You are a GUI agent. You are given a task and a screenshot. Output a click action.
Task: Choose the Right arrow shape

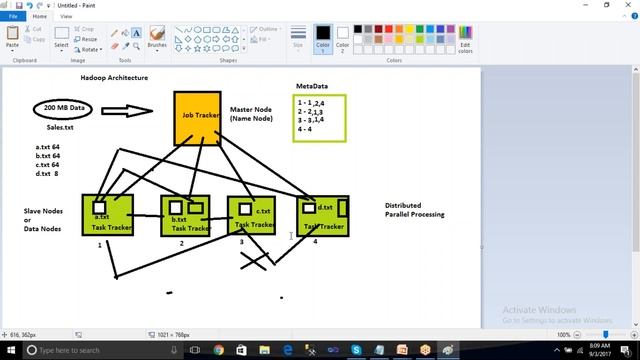coord(216,40)
